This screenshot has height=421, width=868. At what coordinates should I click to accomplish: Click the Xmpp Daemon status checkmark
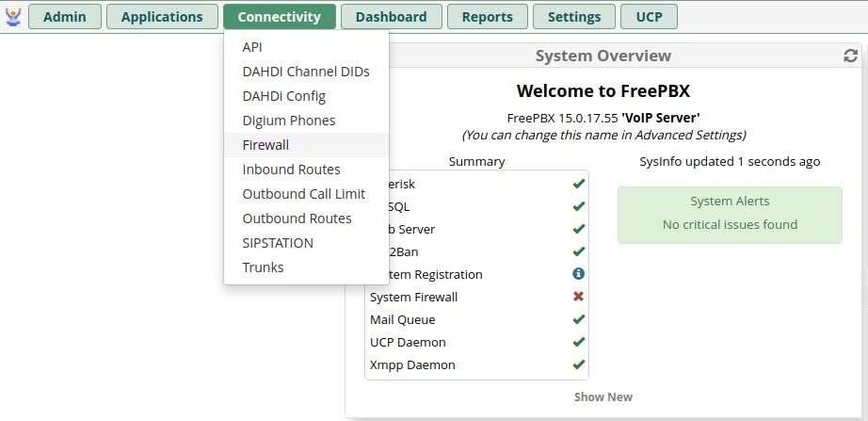pos(579,364)
